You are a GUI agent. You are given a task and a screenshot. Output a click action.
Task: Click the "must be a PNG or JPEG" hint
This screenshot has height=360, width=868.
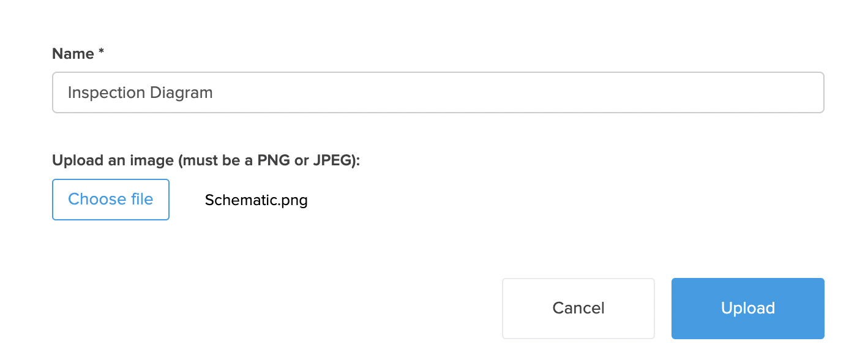click(269, 160)
